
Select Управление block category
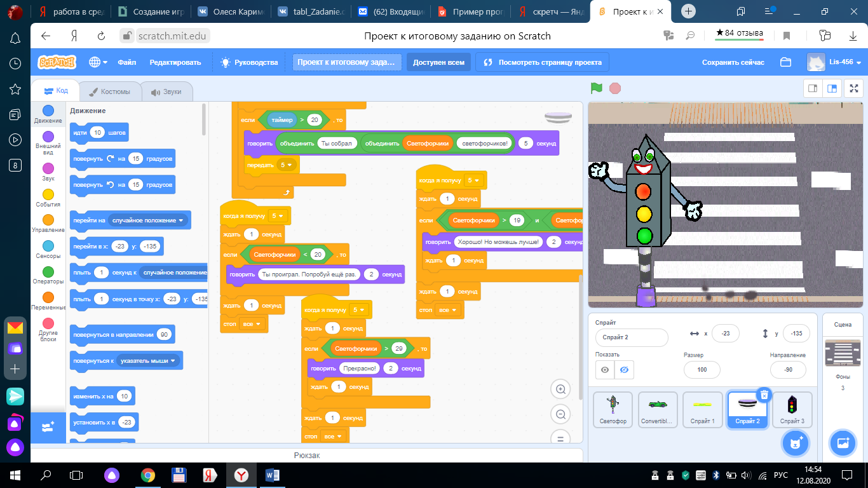coord(48,224)
